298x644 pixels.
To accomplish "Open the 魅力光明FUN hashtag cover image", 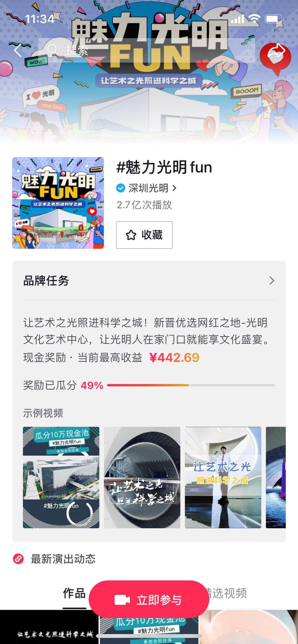I will [58, 203].
